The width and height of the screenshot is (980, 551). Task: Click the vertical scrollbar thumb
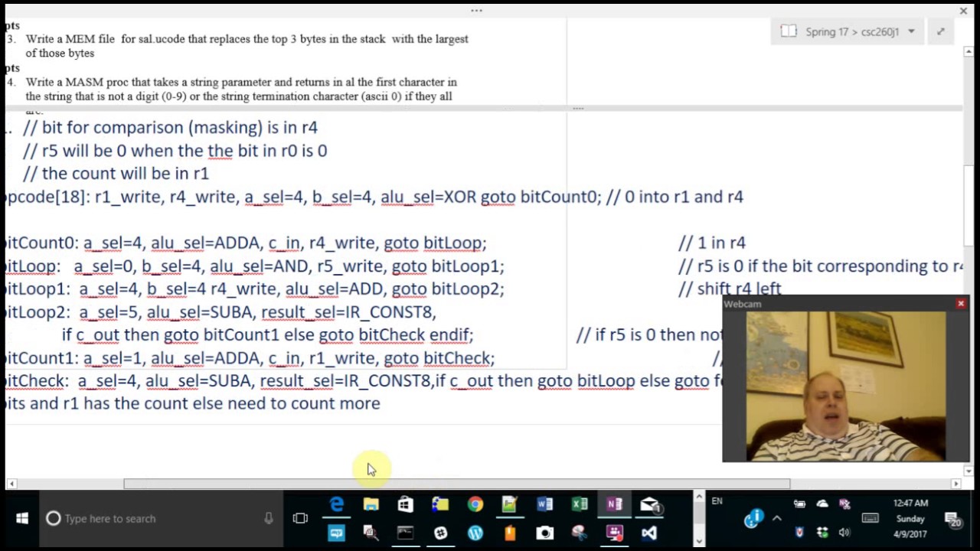click(x=969, y=207)
